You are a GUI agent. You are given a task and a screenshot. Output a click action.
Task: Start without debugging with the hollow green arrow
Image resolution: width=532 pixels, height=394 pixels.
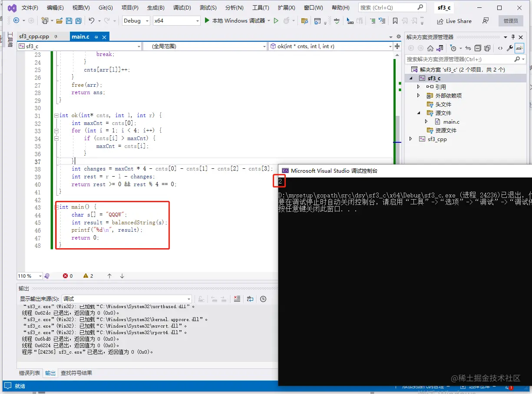point(276,20)
